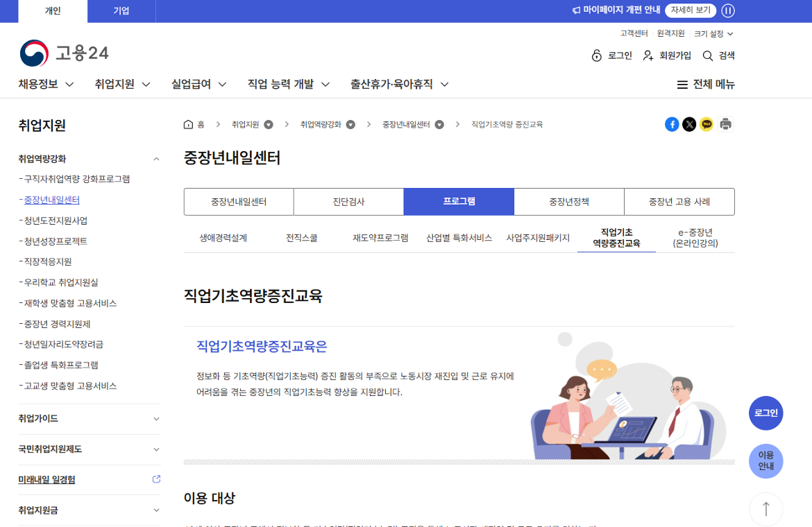The height and width of the screenshot is (527, 812).
Task: Print the page using the printer icon
Action: [725, 124]
